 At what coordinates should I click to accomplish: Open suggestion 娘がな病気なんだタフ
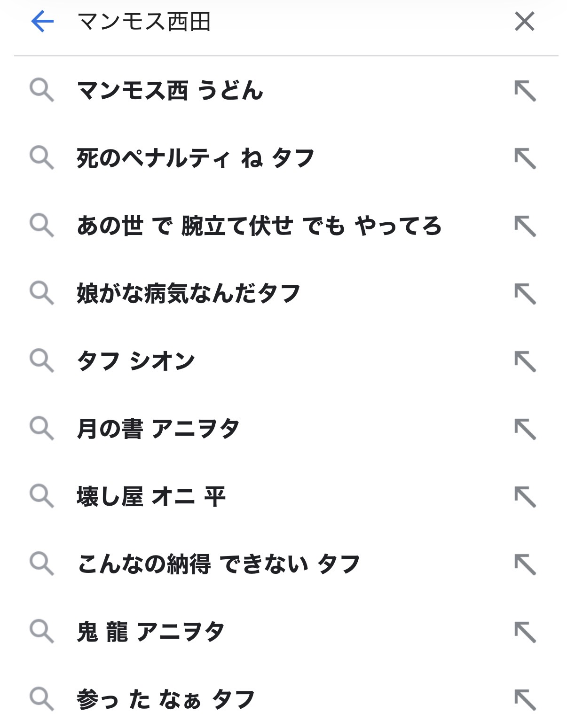click(189, 293)
